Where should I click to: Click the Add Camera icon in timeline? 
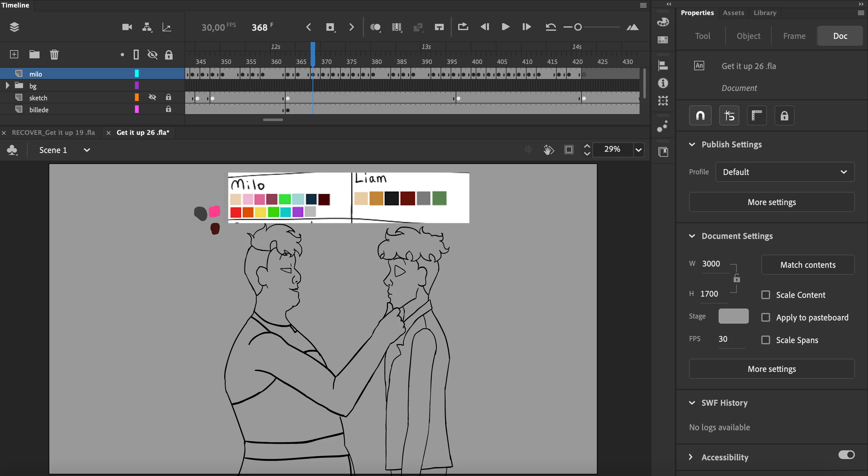click(x=127, y=27)
